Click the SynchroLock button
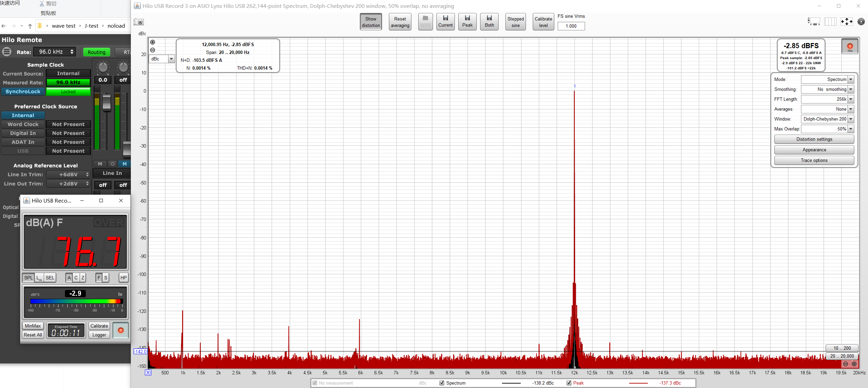This screenshot has width=868, height=388. pyautogui.click(x=23, y=92)
